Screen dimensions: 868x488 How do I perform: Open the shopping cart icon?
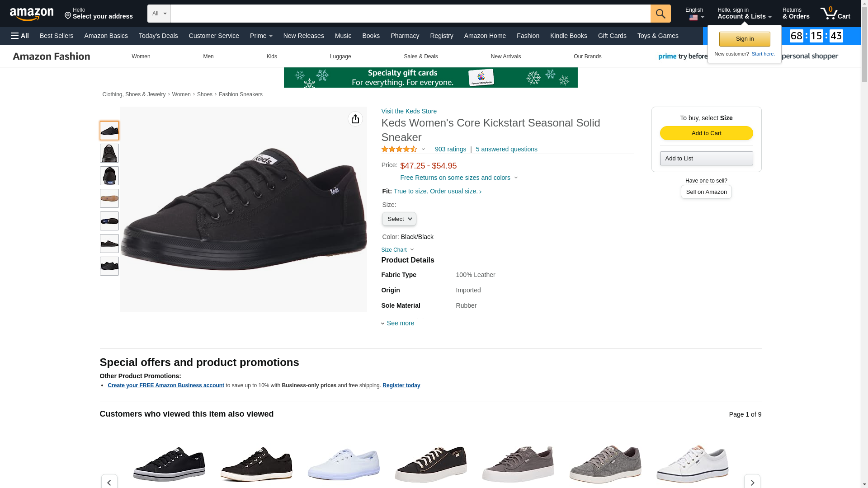pos(835,14)
